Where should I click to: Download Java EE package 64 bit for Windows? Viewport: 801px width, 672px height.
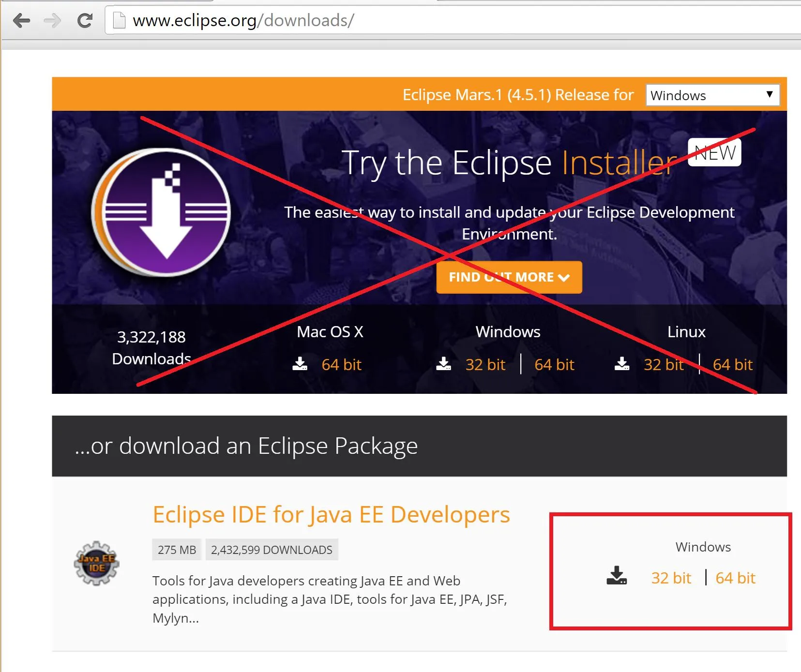click(x=735, y=578)
